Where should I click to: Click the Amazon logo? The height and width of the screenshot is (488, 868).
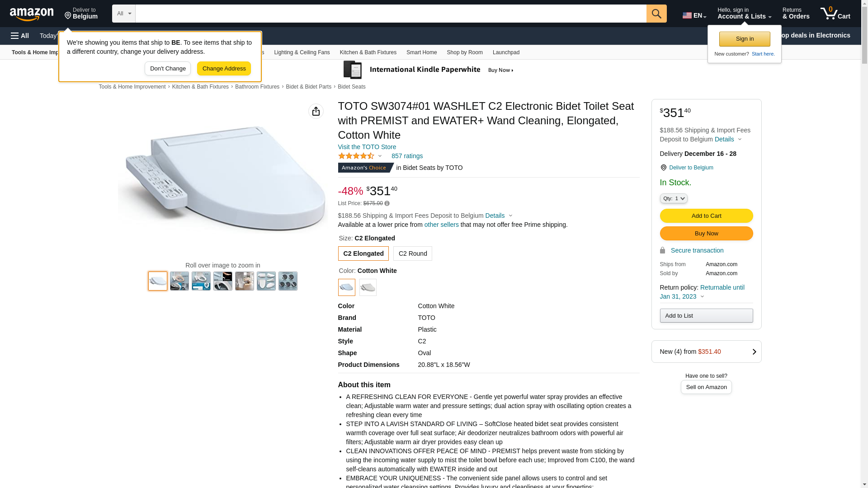click(32, 14)
